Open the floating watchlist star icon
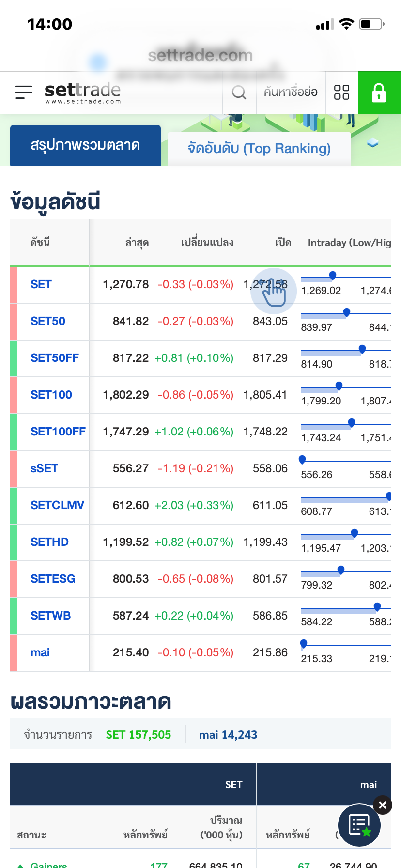 (359, 825)
